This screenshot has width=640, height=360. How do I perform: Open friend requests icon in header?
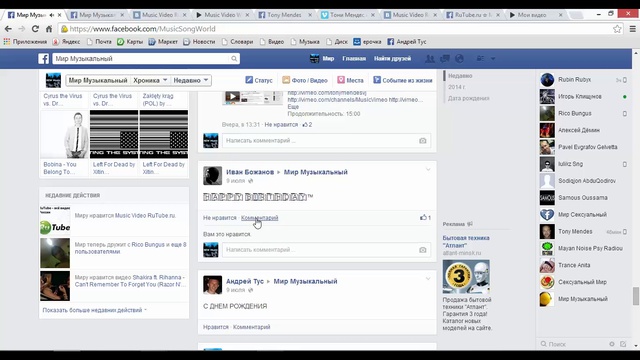430,59
